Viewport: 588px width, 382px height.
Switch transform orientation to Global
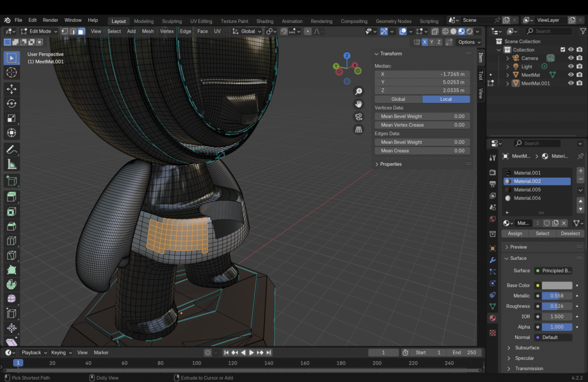(398, 99)
